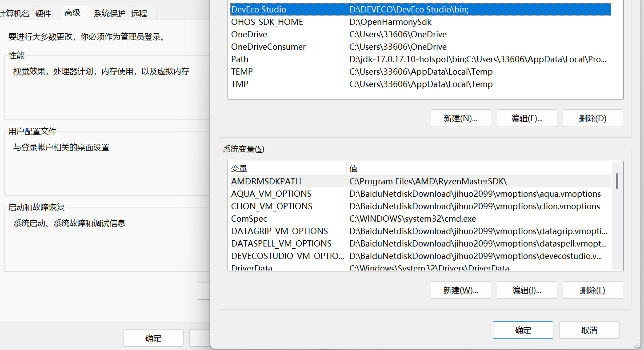The height and width of the screenshot is (350, 644).
Task: Click the 值 column header in system variables
Action: coord(479,168)
